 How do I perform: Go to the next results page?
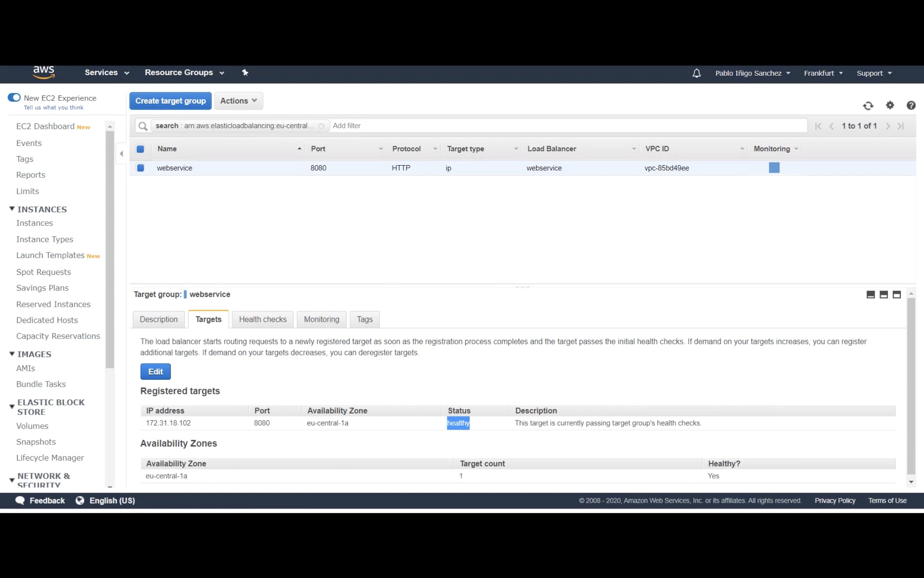pos(888,126)
